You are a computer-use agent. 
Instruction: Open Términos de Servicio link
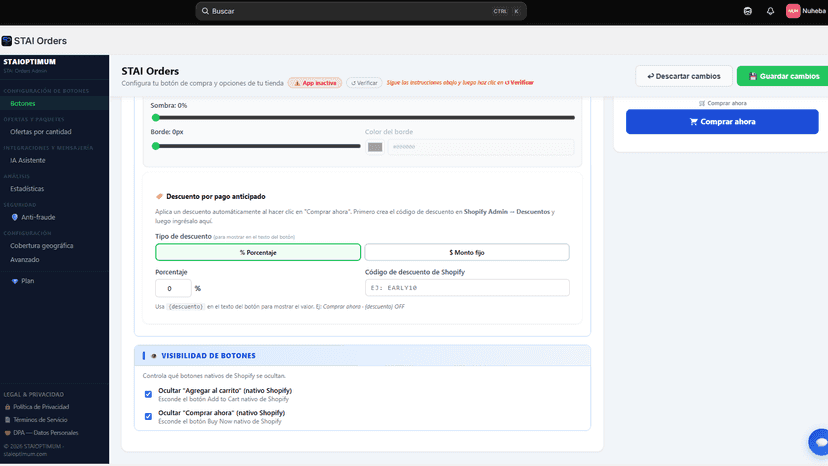[x=40, y=420]
